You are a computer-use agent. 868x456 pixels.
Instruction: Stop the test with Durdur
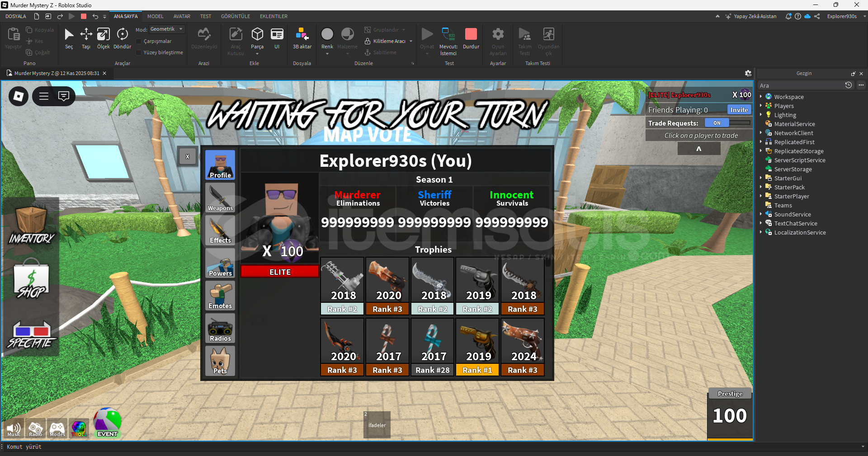[x=471, y=38]
